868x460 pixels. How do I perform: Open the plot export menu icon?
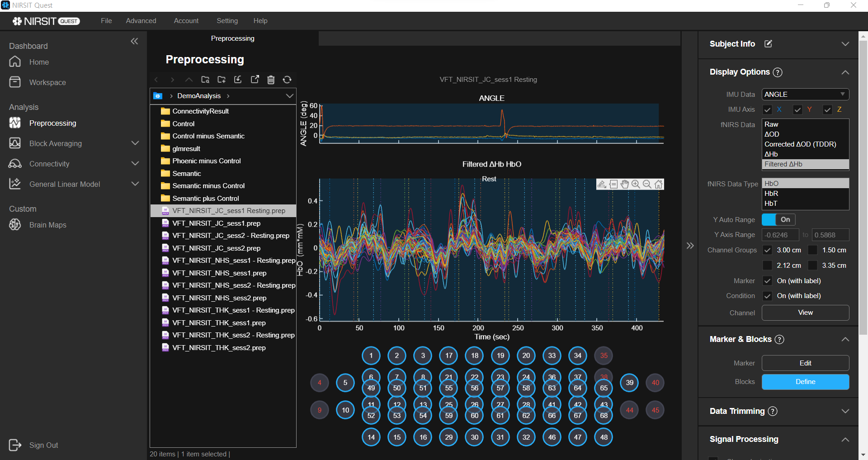[x=602, y=184]
